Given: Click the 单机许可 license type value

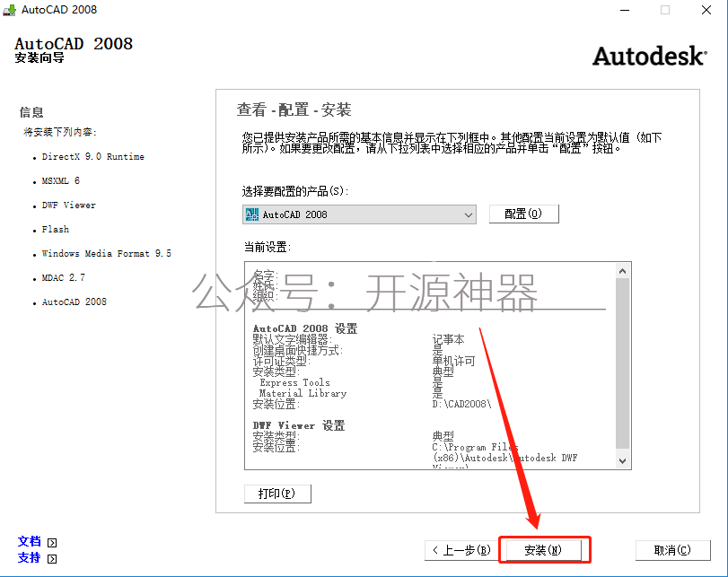Looking at the screenshot, I should pos(453,361).
